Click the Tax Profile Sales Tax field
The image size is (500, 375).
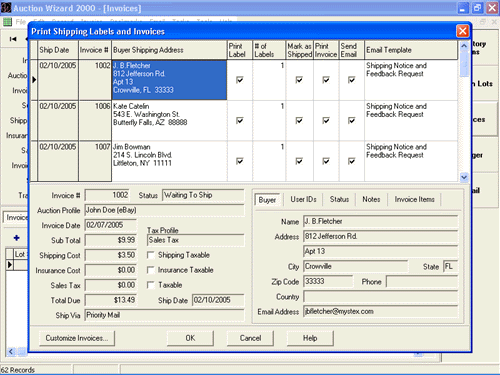(195, 240)
